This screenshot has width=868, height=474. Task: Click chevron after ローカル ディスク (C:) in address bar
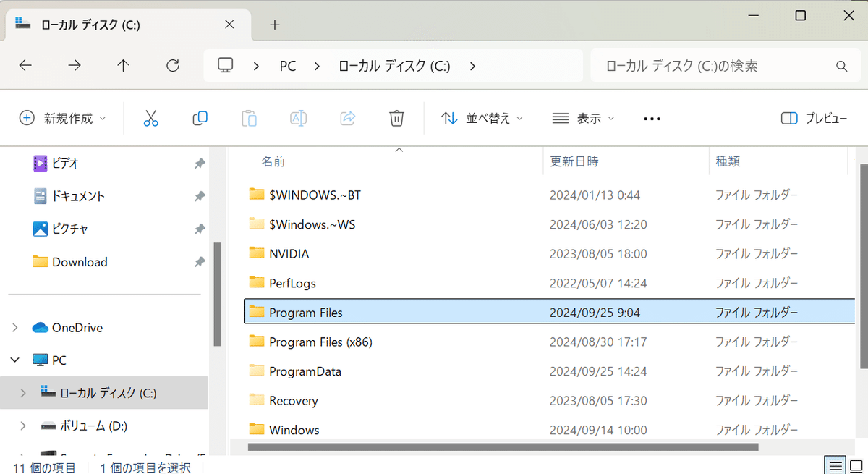[472, 66]
